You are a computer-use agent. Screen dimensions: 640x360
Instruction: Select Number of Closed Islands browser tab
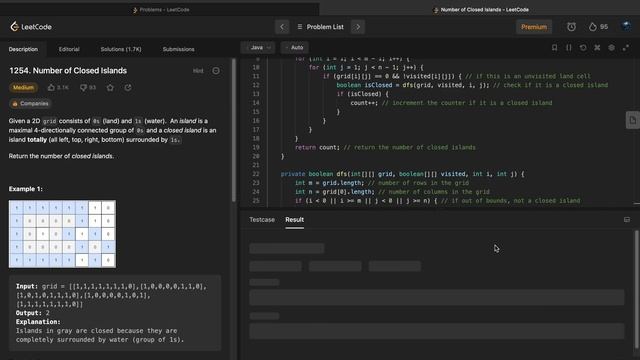pyautogui.click(x=481, y=9)
